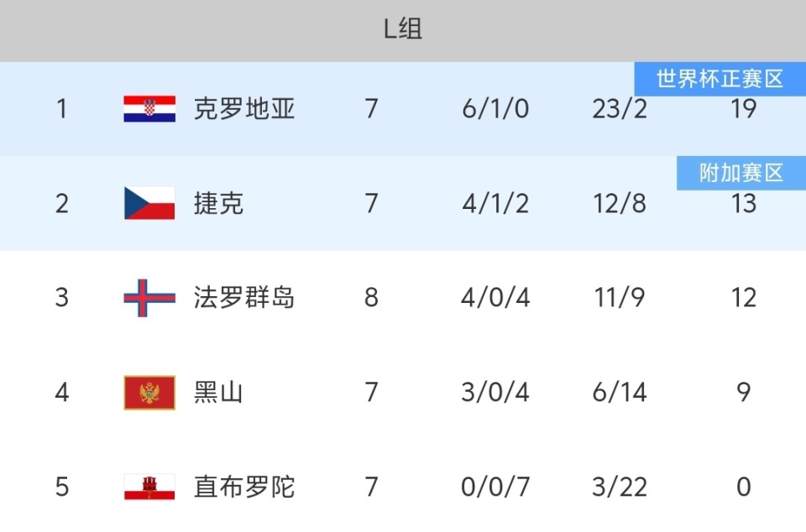This screenshot has height=532, width=806.
Task: Click the 世界杯正赛区 label
Action: coord(720,79)
